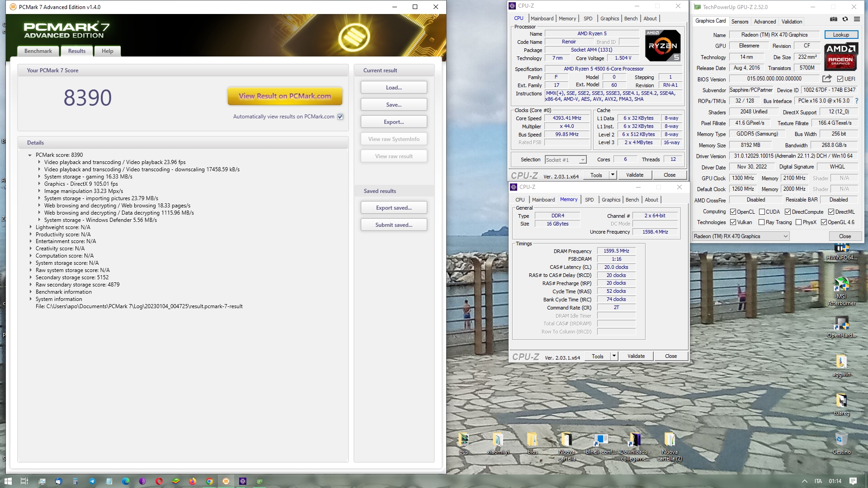
Task: Open Tools dropdown arrow in CPU-Z Memory window
Action: coord(614,356)
